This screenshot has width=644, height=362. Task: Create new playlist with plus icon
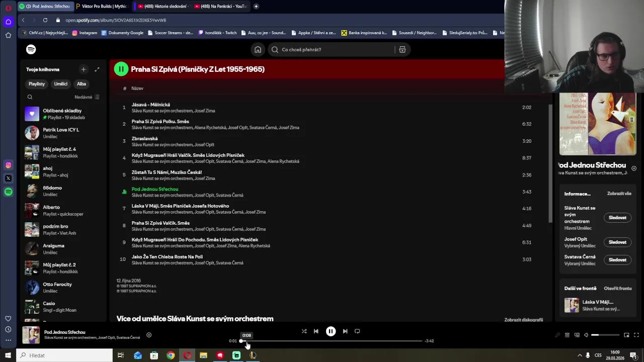(84, 69)
